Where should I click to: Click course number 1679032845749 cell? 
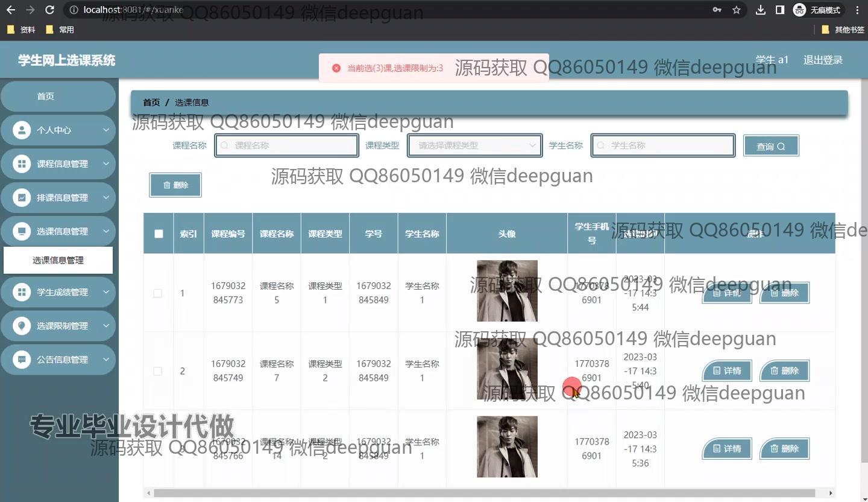(228, 370)
